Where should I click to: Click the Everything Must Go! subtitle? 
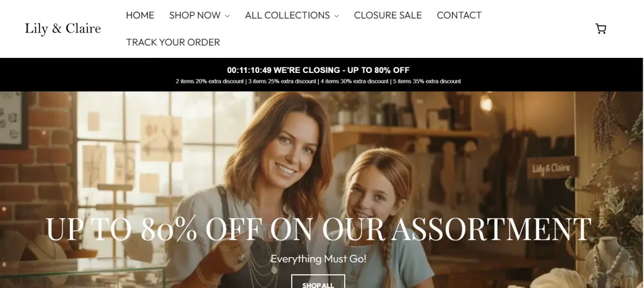click(318, 259)
